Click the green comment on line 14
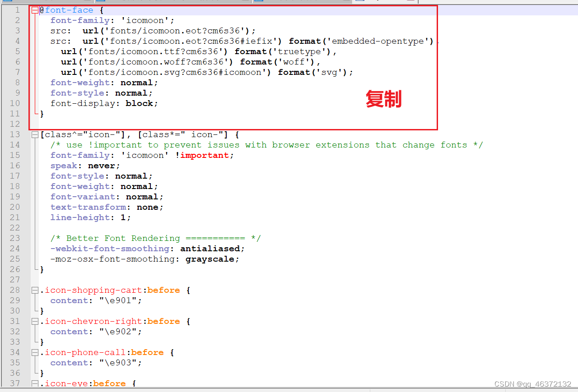Screen dimensions: 578x392 (x=267, y=145)
